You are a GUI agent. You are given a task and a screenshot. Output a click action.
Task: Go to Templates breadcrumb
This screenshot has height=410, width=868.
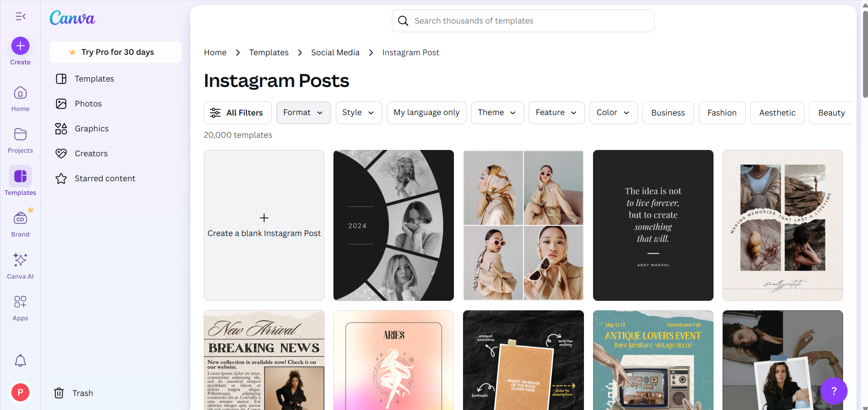(269, 53)
